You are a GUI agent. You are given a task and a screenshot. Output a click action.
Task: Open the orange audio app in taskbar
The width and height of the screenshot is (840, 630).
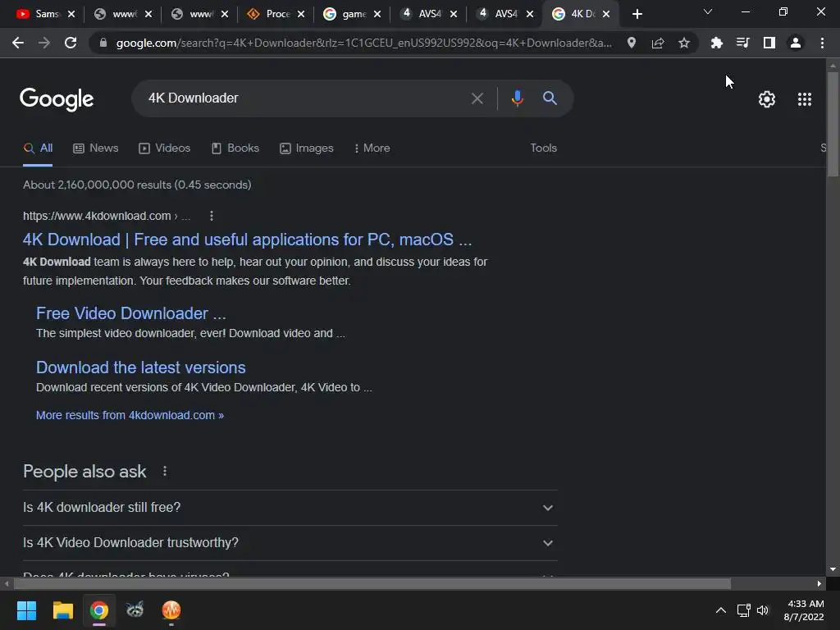pos(171,610)
